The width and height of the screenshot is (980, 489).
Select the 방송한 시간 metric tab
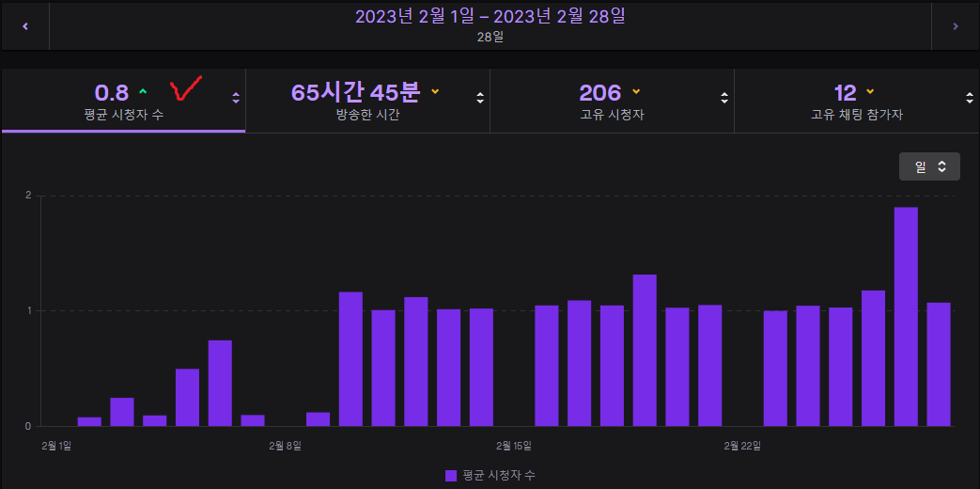[367, 101]
